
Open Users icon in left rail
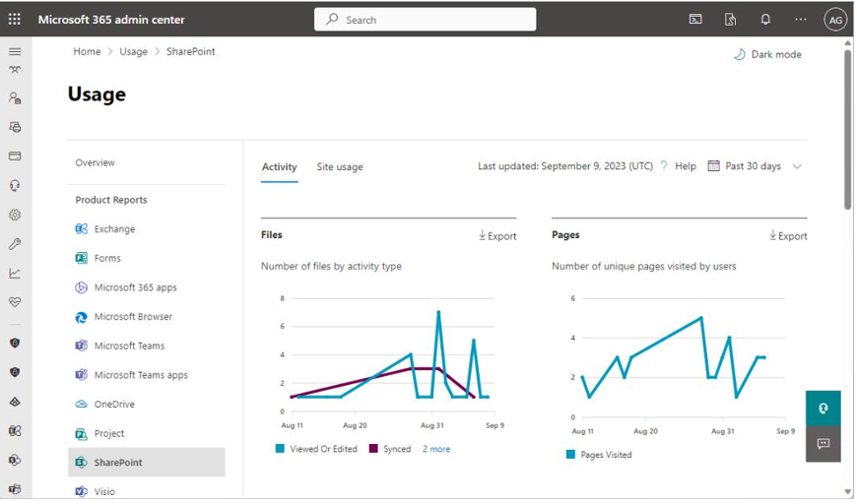[15, 97]
